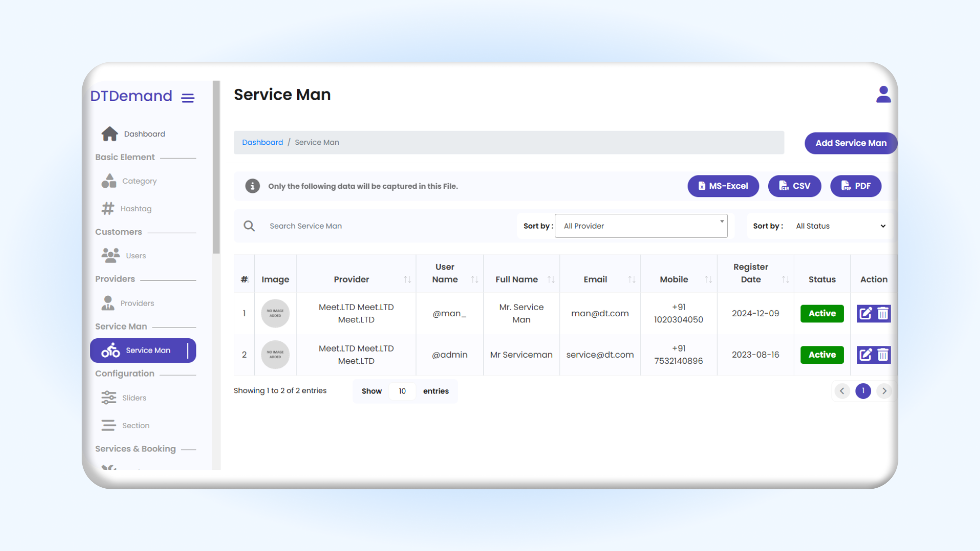Edit the first service man entry
Screen dimensions: 980x551
click(866, 313)
